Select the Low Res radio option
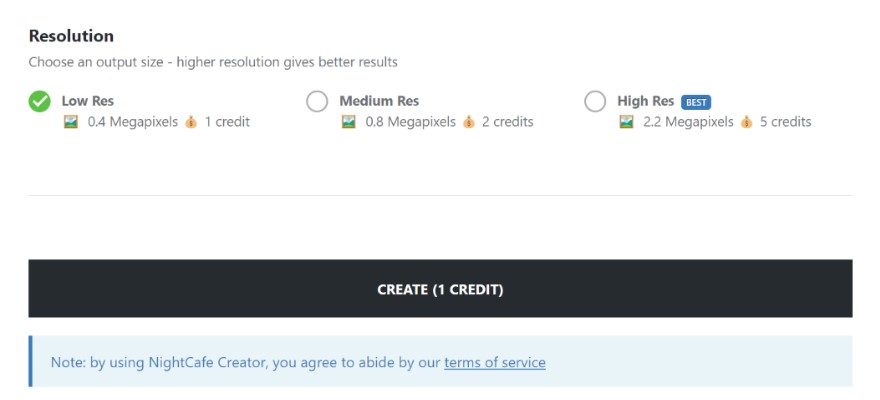This screenshot has width=880, height=400. tap(40, 101)
